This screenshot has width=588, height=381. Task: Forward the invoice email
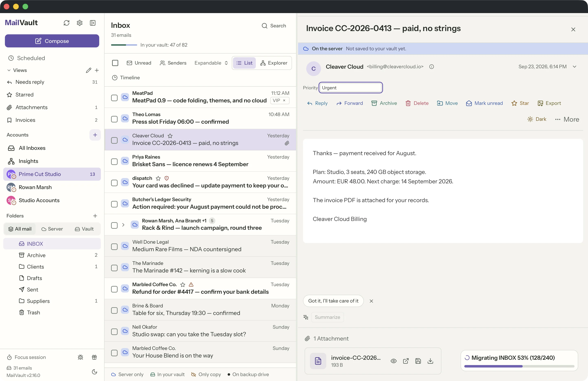click(350, 103)
